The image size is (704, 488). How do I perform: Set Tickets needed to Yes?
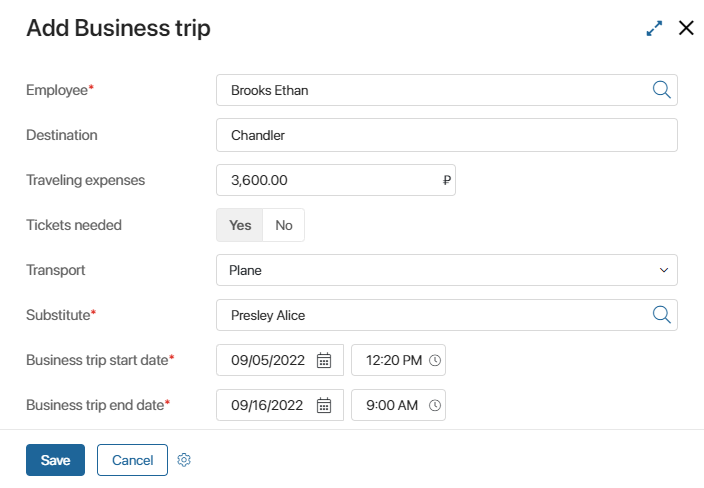[240, 225]
